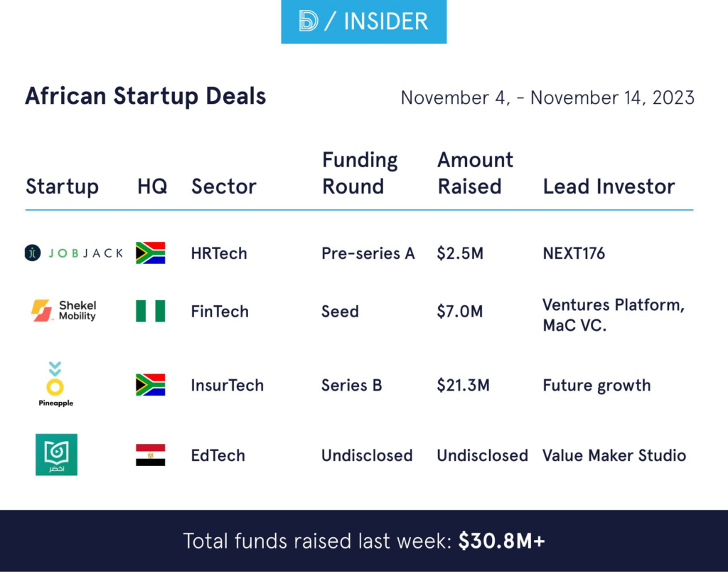Click the total funds raised $30.8M+ figure
The image size is (728, 572).
[501, 541]
